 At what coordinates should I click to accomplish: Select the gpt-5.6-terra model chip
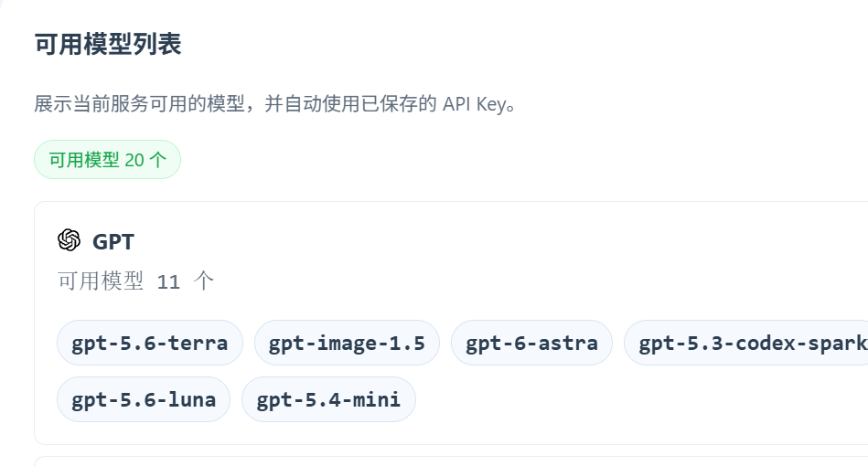(x=149, y=343)
